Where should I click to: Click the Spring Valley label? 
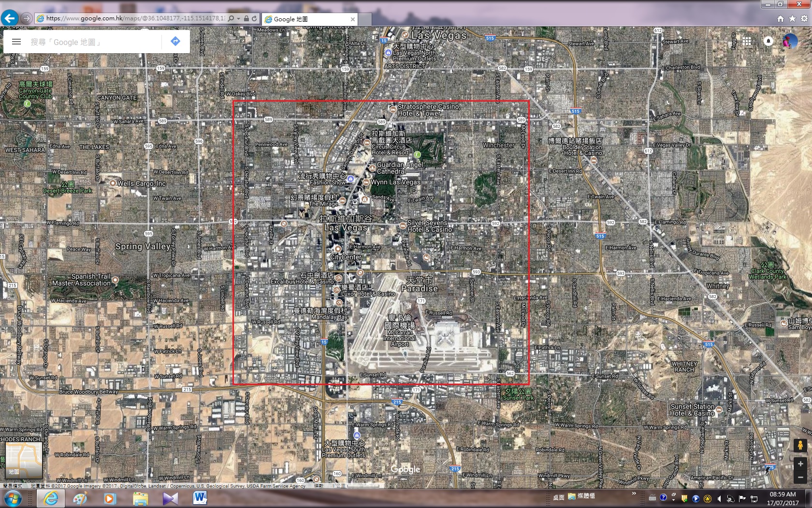click(x=143, y=246)
